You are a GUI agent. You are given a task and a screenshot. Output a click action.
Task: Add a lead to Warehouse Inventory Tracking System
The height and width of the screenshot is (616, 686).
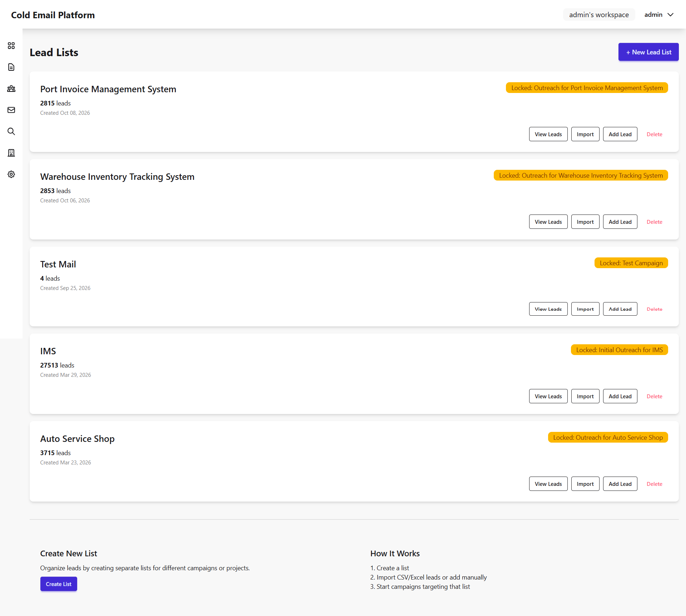(620, 222)
